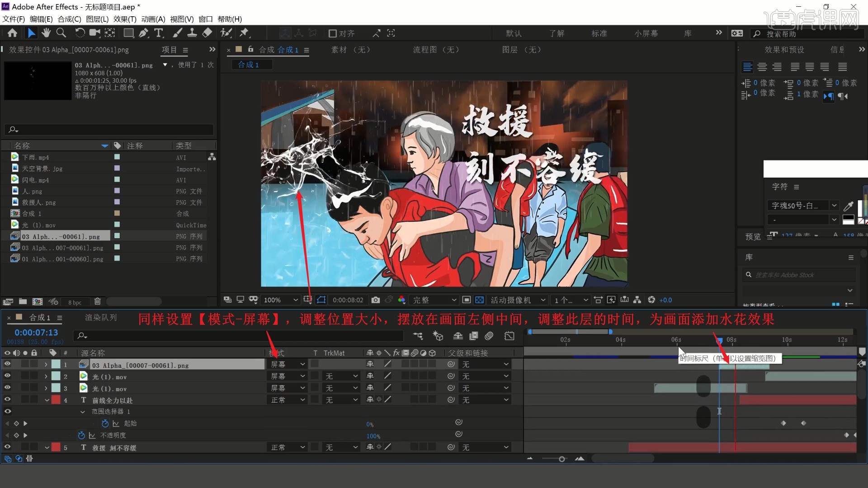
Task: Click the region of interest icon
Action: tap(467, 300)
